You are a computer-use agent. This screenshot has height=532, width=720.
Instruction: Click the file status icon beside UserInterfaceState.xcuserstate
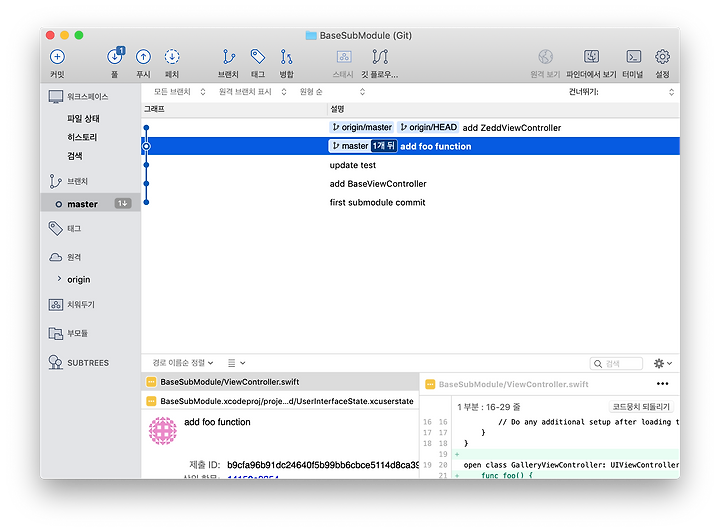[151, 401]
